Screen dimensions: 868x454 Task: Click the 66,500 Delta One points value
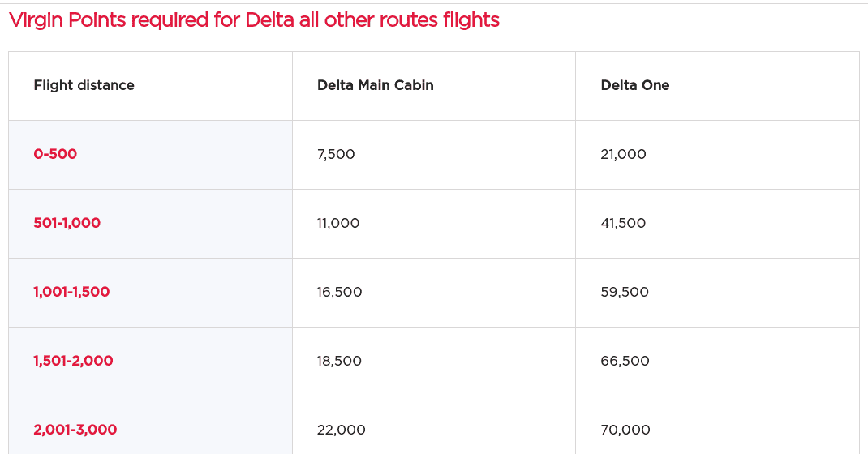(x=625, y=361)
